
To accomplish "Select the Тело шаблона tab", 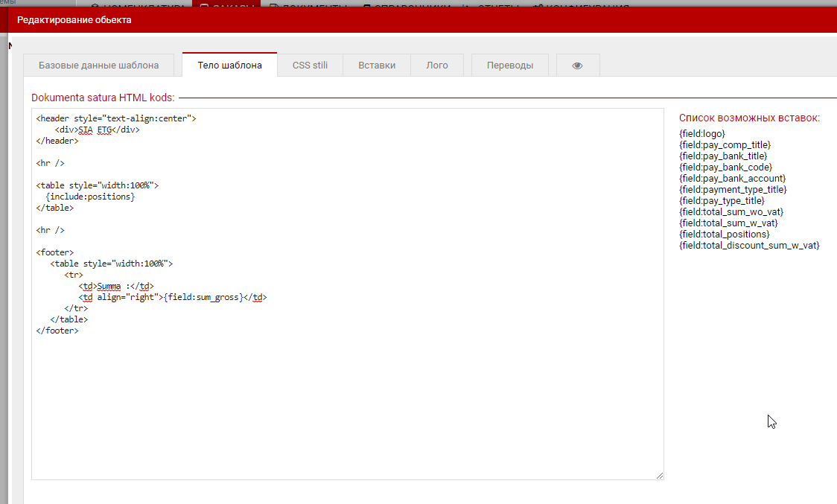I will 229,66.
